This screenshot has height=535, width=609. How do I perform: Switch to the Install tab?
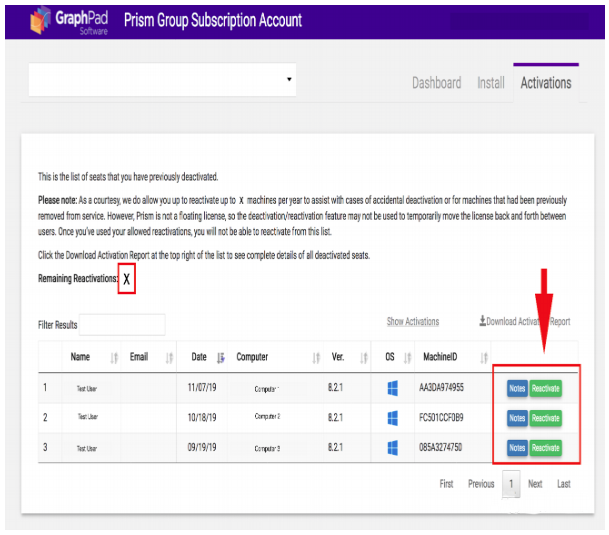(491, 83)
